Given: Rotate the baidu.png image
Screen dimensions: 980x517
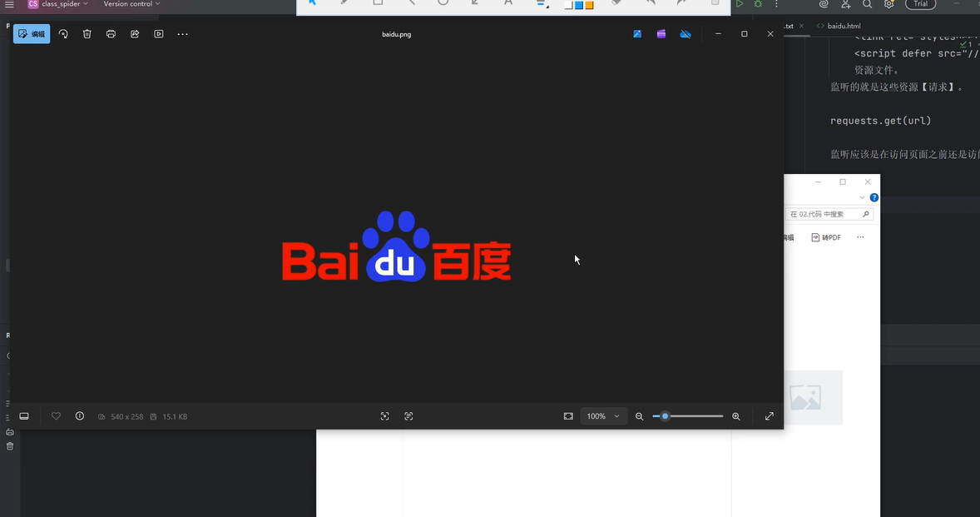Looking at the screenshot, I should pos(63,34).
